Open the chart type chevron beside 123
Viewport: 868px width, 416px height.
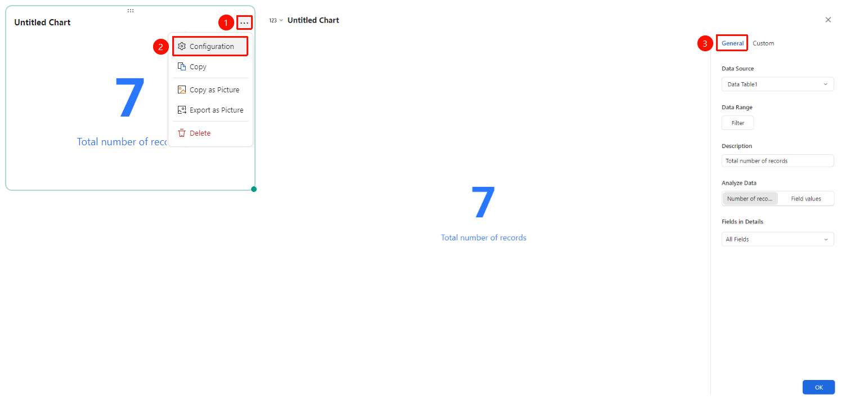tap(281, 20)
